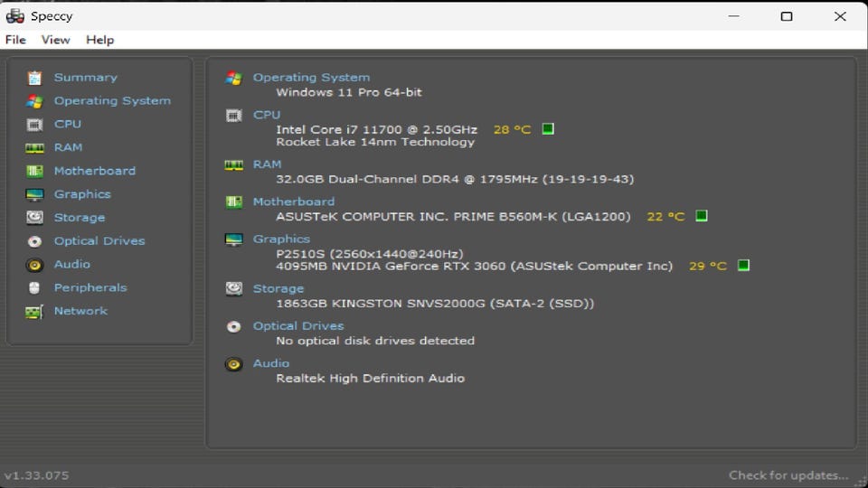Click the green motherboard temperature indicator square
The width and height of the screenshot is (868, 488).
702,216
